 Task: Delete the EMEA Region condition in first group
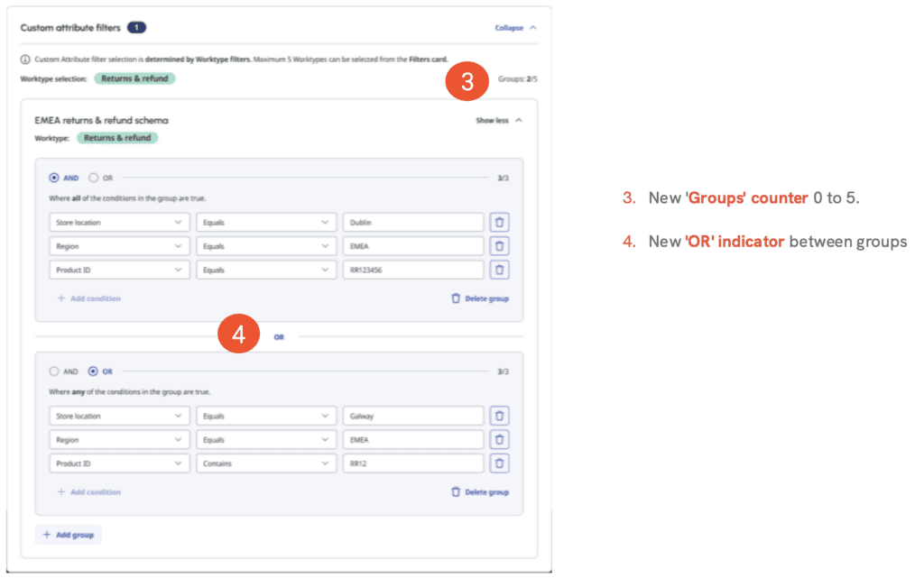pos(499,245)
